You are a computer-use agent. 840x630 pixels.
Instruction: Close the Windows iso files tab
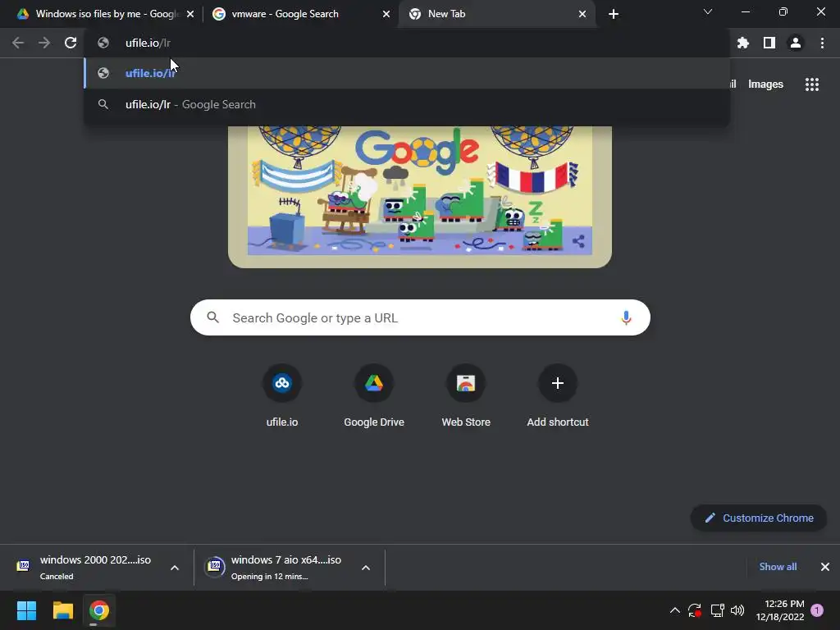190,14
